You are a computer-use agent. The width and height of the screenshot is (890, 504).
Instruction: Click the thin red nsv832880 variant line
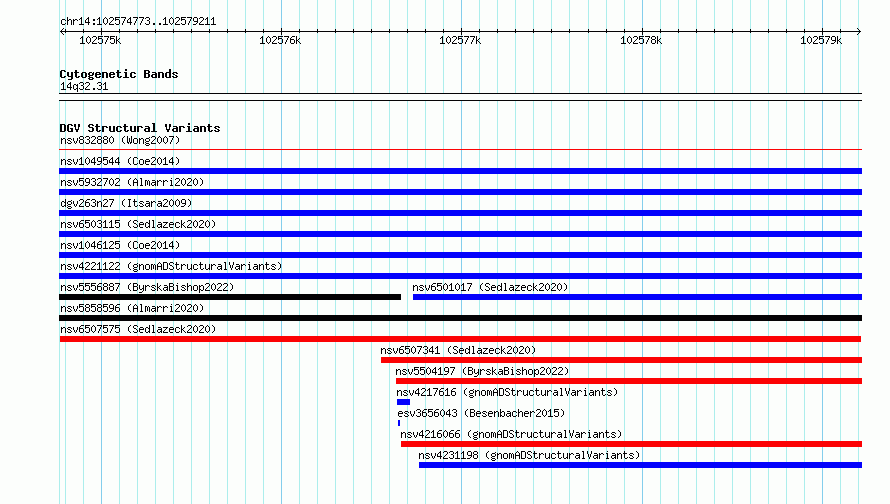click(460, 150)
